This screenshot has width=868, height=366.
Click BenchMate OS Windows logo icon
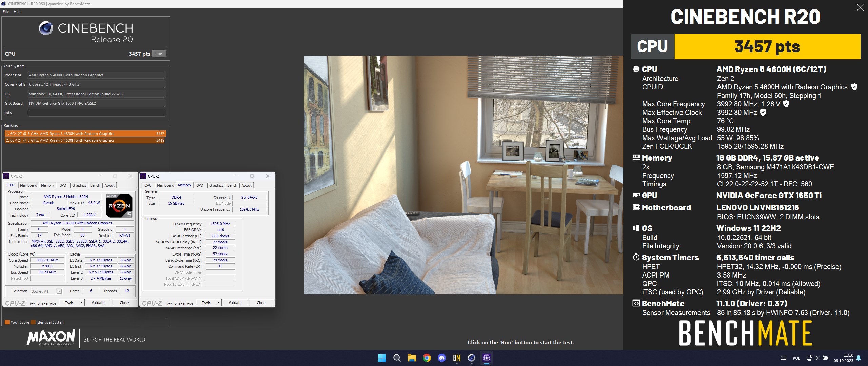pos(636,228)
